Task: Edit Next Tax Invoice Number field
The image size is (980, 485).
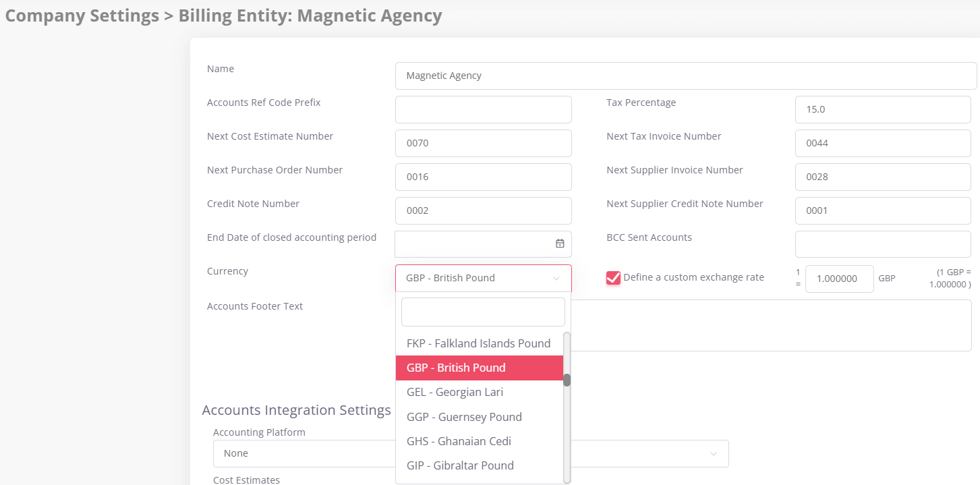Action: (x=883, y=143)
